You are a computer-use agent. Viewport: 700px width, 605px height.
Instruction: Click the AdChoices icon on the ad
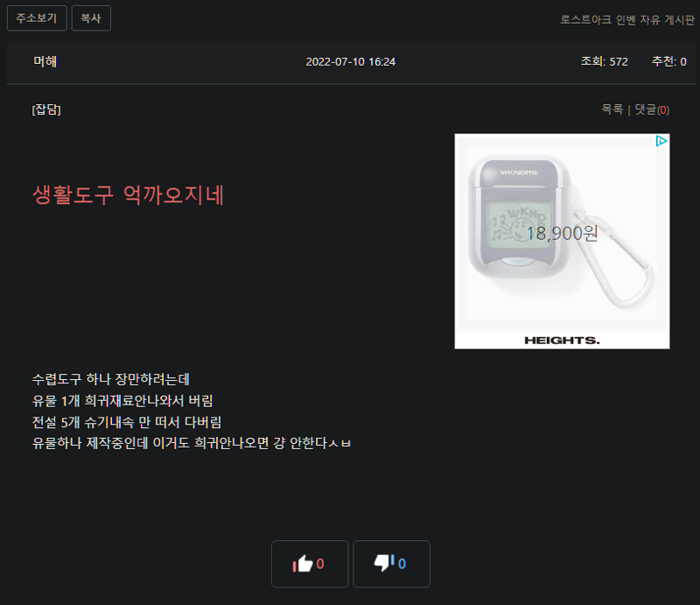(661, 141)
